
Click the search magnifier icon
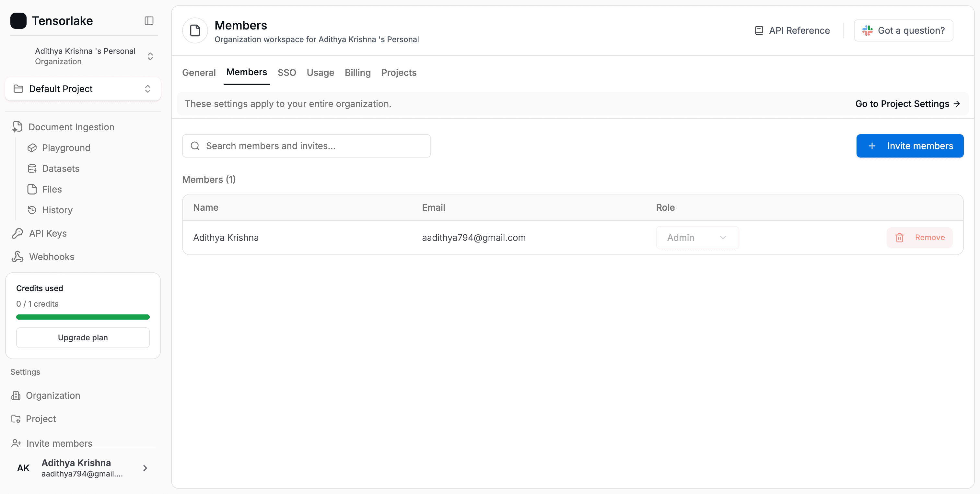click(x=195, y=146)
